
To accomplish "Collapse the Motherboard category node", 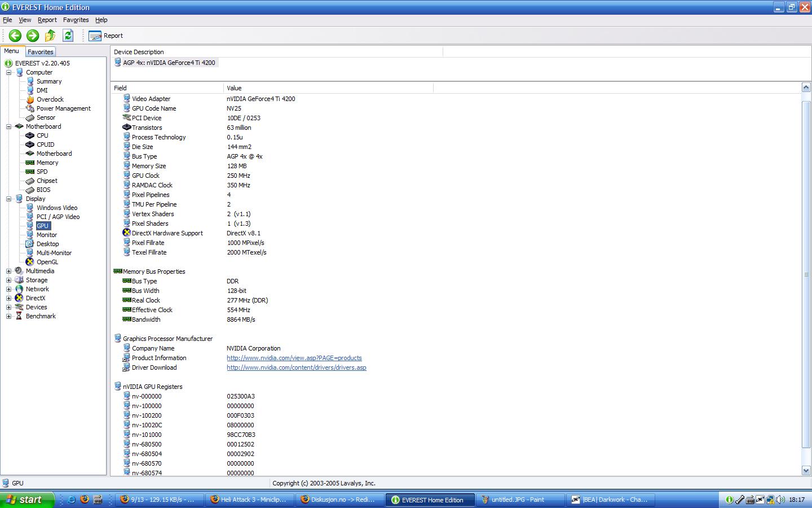I will (x=8, y=126).
